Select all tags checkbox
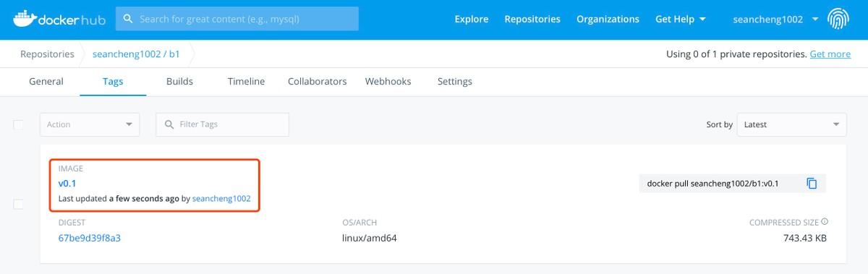 tap(19, 124)
